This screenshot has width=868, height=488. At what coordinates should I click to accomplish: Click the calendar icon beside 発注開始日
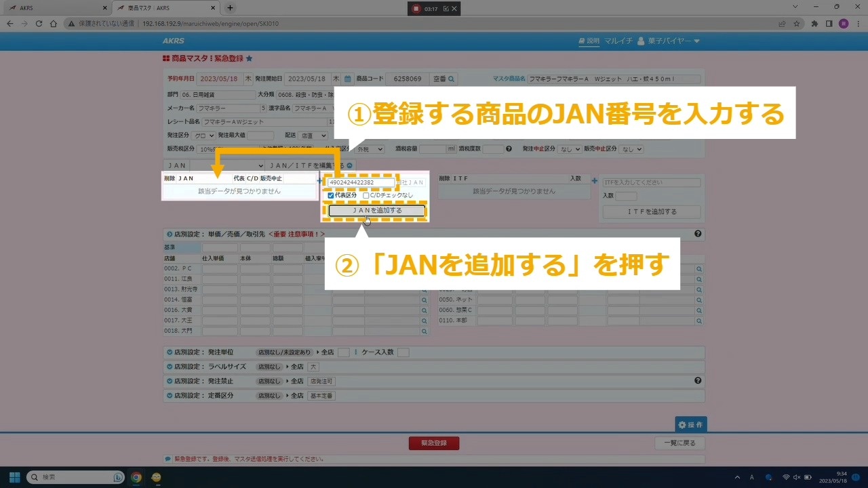click(x=347, y=79)
